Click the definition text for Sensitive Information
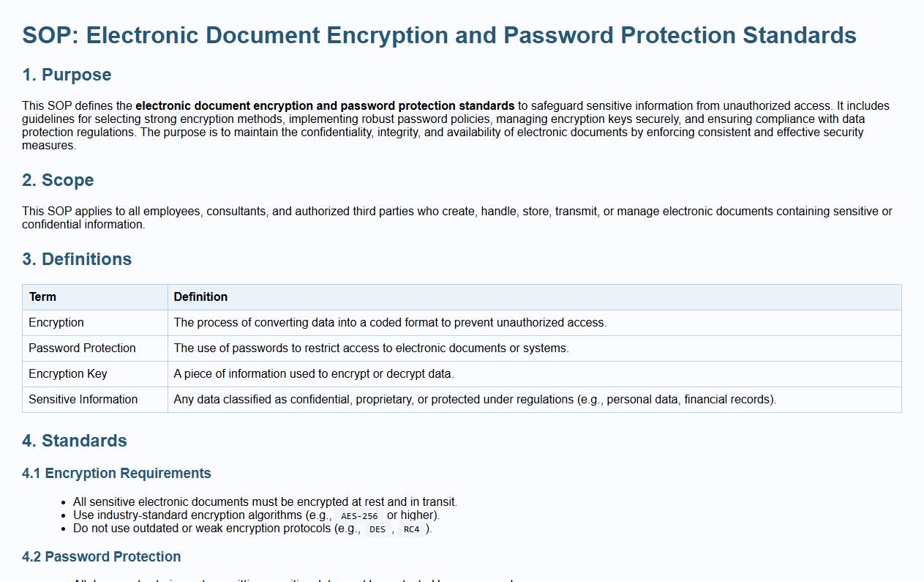924x582 pixels. (474, 400)
